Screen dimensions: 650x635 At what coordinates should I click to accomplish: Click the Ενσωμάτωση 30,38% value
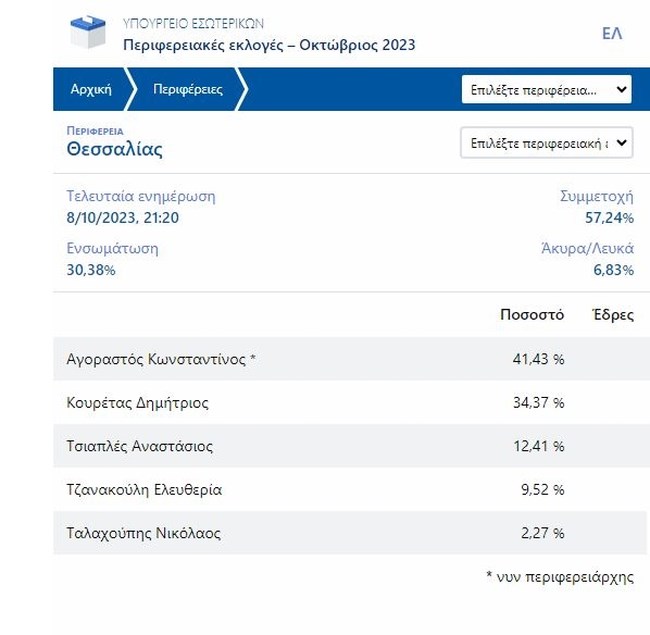pos(91,270)
